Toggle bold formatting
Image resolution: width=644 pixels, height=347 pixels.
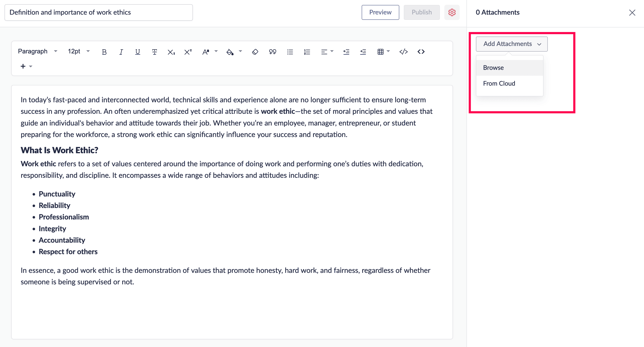click(104, 52)
